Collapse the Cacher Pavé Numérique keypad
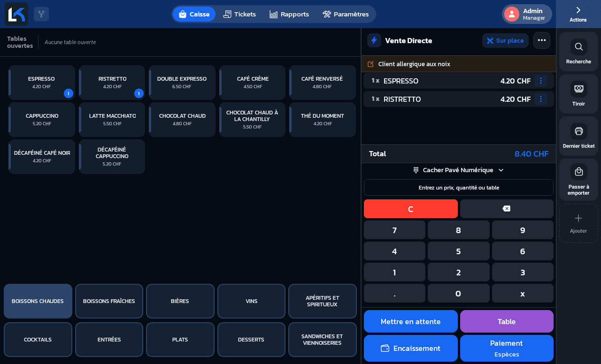The width and height of the screenshot is (601, 364). point(458,170)
